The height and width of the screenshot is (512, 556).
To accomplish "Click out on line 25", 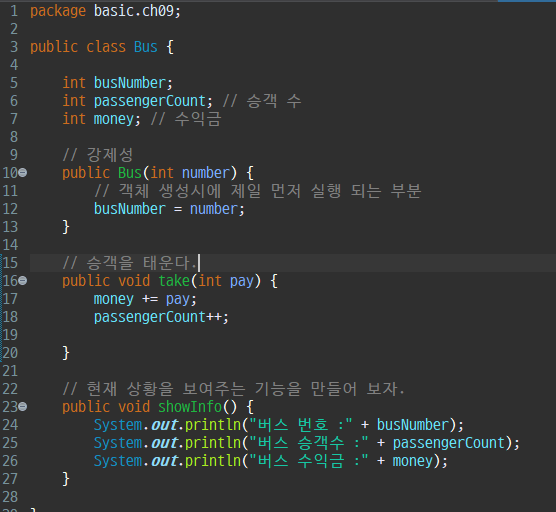I will point(165,443).
